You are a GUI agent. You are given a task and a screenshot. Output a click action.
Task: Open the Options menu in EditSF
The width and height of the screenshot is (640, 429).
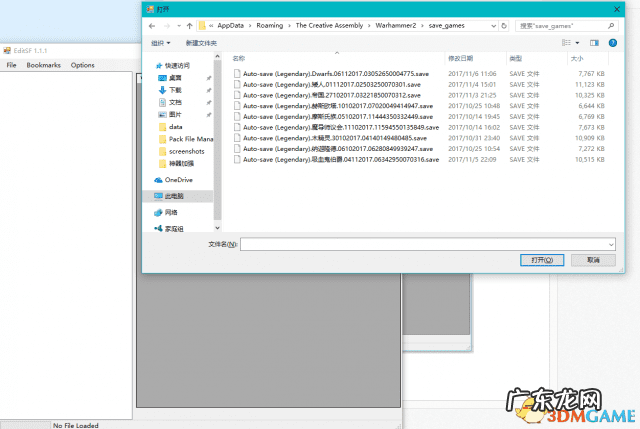pos(82,65)
